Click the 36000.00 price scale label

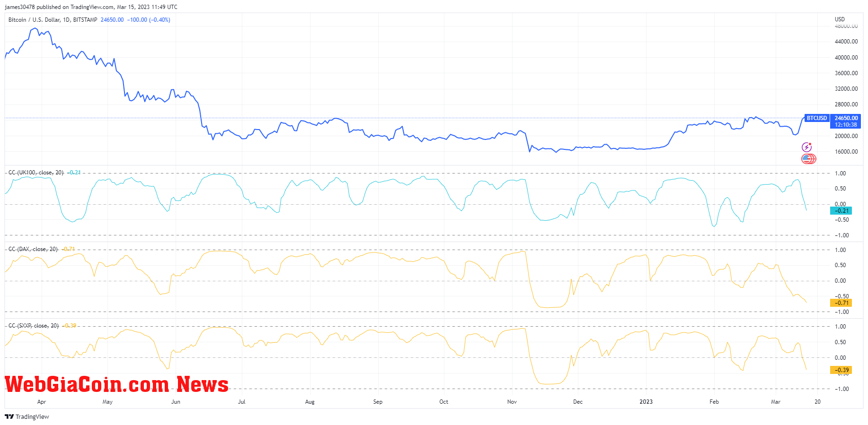point(846,73)
